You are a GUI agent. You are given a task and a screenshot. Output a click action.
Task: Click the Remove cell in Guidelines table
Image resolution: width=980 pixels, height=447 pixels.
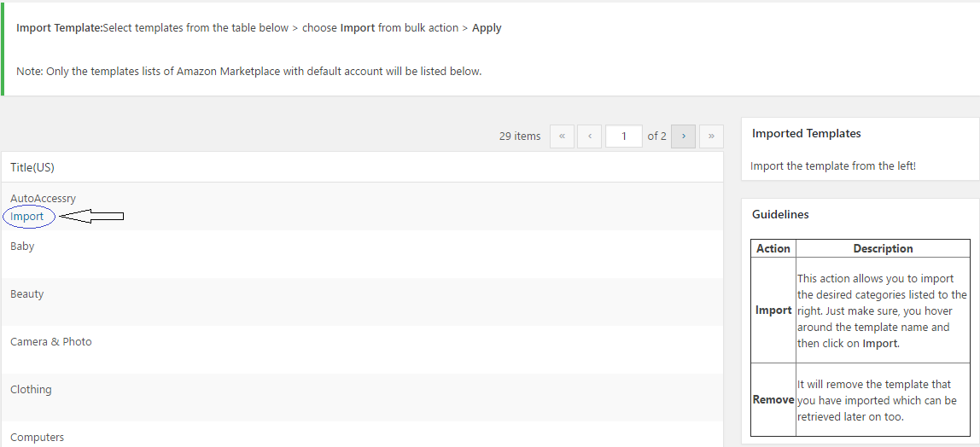(x=773, y=399)
